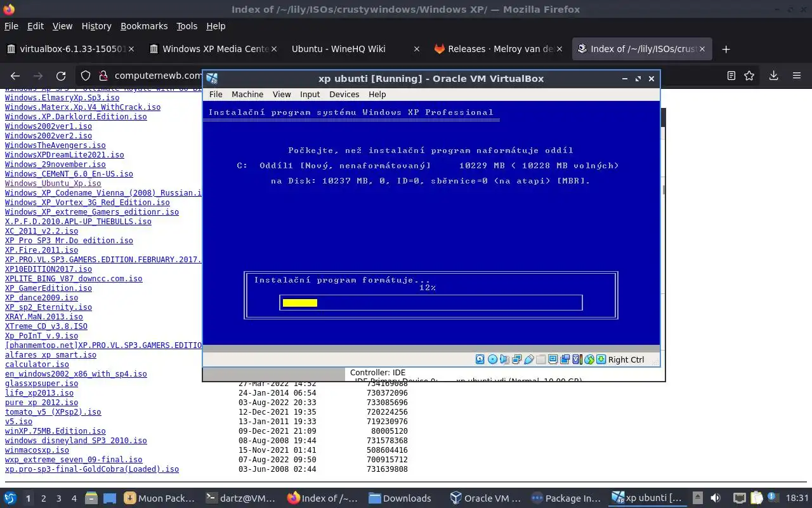Open the audio indicator in VirtualBox status bar
This screenshot has width=812, height=508.
504,359
